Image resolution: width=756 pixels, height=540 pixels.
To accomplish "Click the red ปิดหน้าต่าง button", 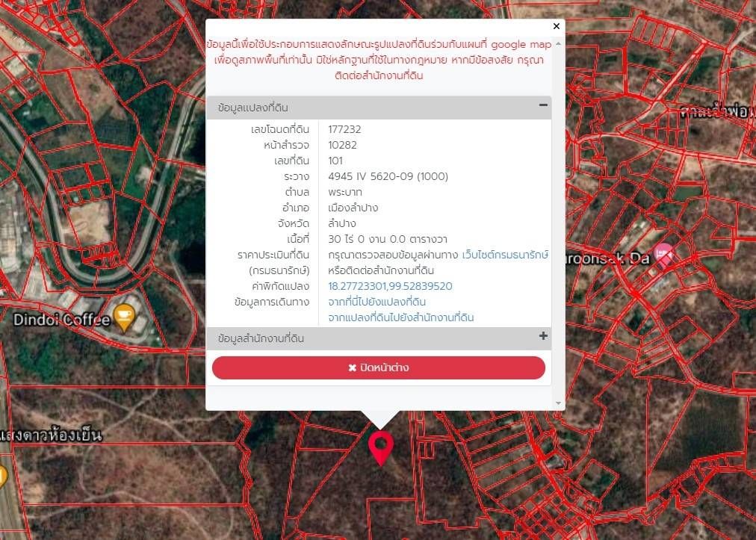I will tap(379, 368).
